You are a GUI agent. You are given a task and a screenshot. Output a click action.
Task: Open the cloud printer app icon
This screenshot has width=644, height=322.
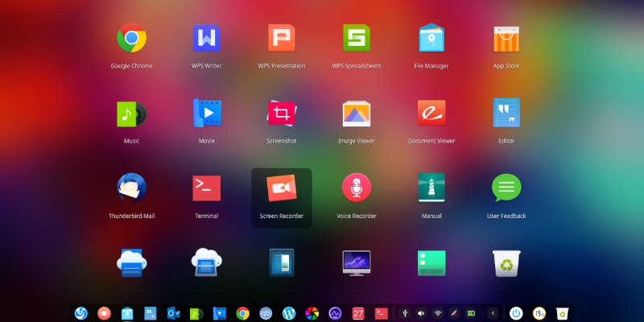tap(131, 263)
